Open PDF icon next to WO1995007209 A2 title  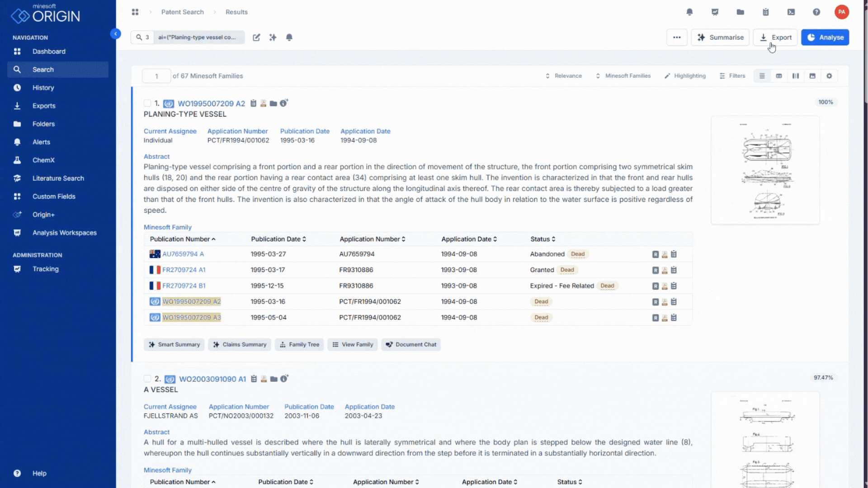[263, 103]
